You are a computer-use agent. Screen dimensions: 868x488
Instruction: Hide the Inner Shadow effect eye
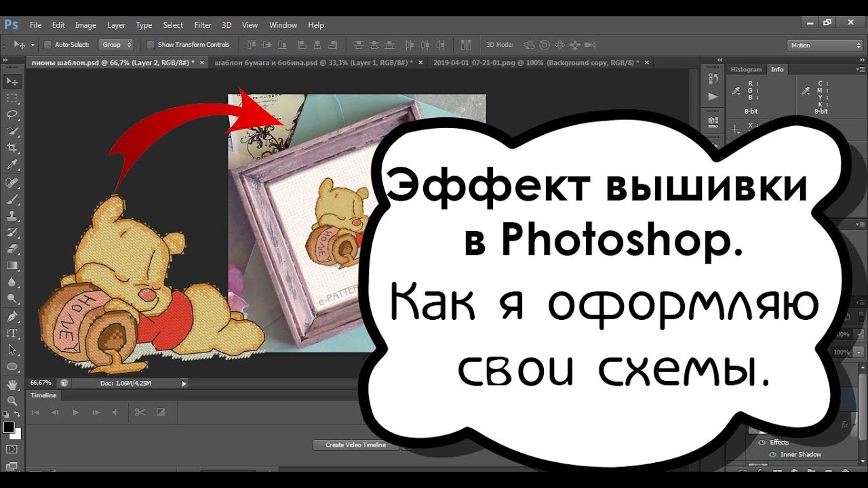(773, 454)
